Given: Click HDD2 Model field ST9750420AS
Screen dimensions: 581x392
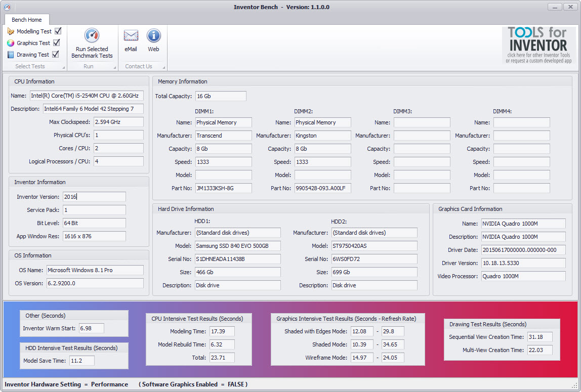Looking at the screenshot, I should click(x=374, y=246).
